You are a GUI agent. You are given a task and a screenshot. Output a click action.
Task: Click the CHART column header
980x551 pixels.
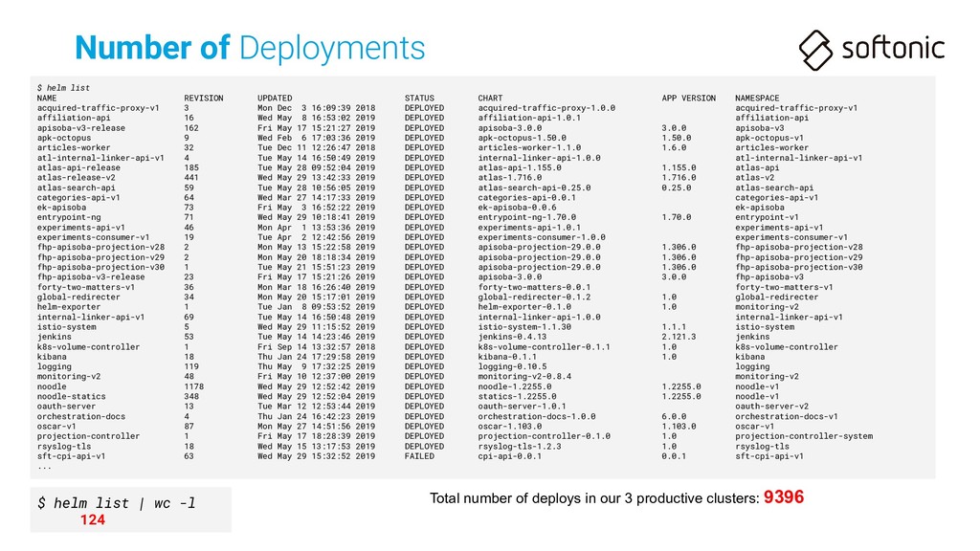(x=491, y=99)
